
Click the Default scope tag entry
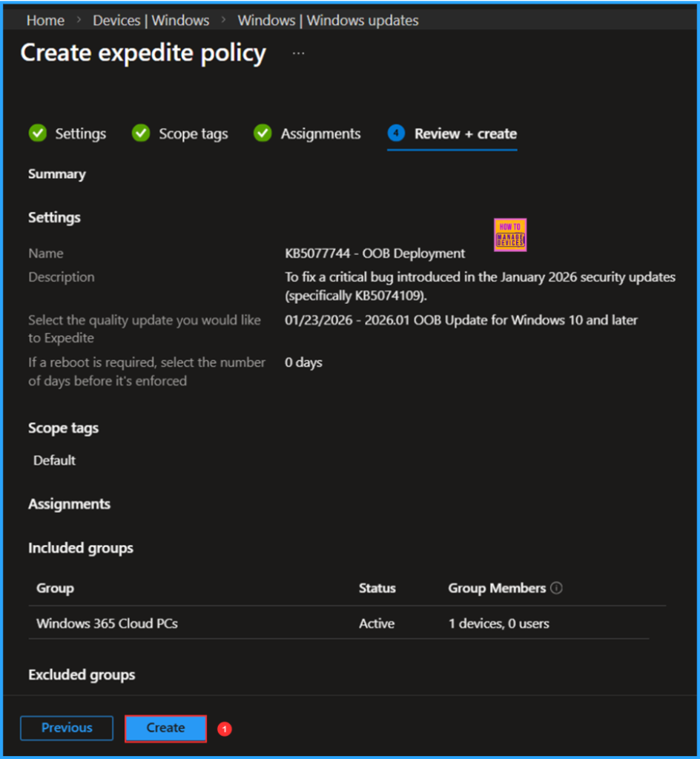(x=53, y=460)
